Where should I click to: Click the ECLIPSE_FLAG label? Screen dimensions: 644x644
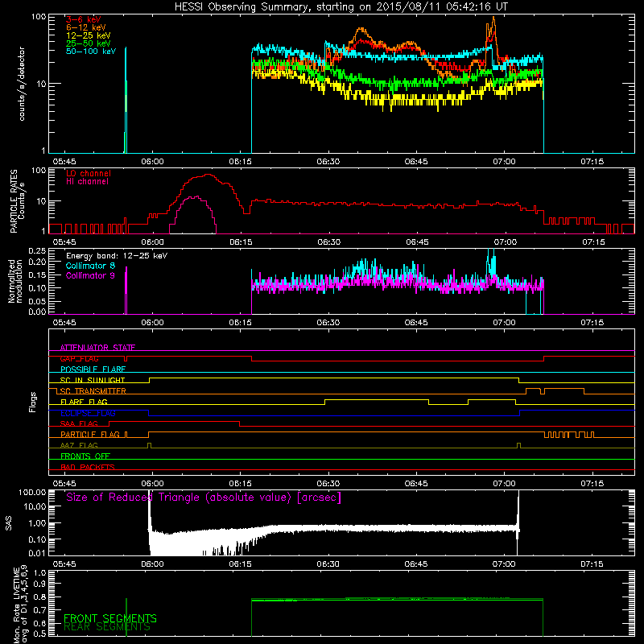[88, 413]
